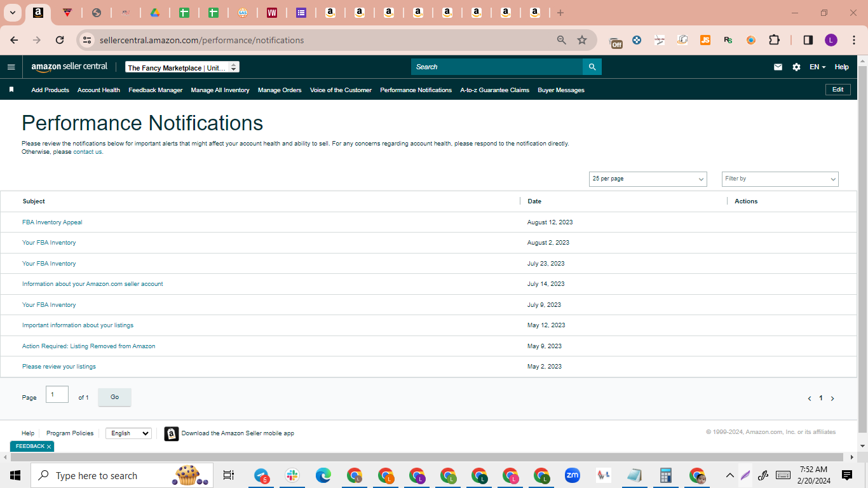
Task: View site information icon in address bar
Action: click(88, 40)
